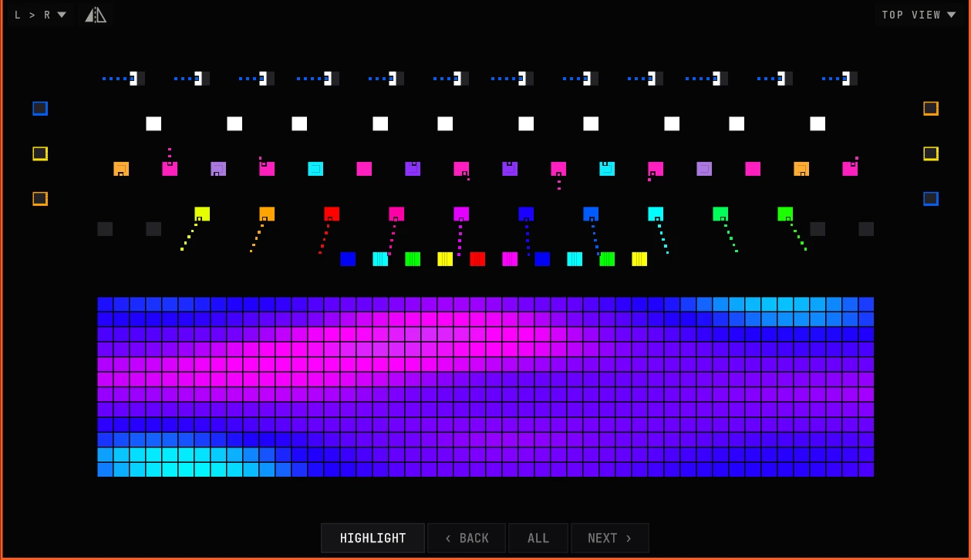Choose the left lavender fixture in pink row
The height and width of the screenshot is (560, 971).
(x=218, y=169)
